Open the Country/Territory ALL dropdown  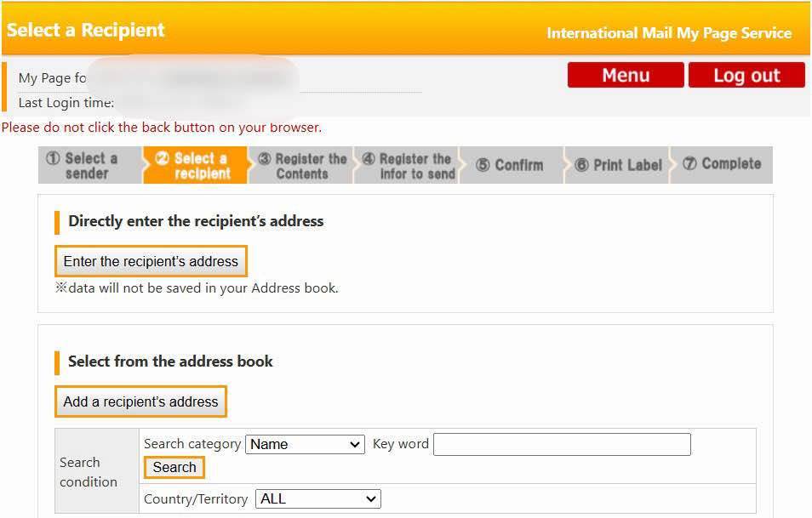pos(318,499)
